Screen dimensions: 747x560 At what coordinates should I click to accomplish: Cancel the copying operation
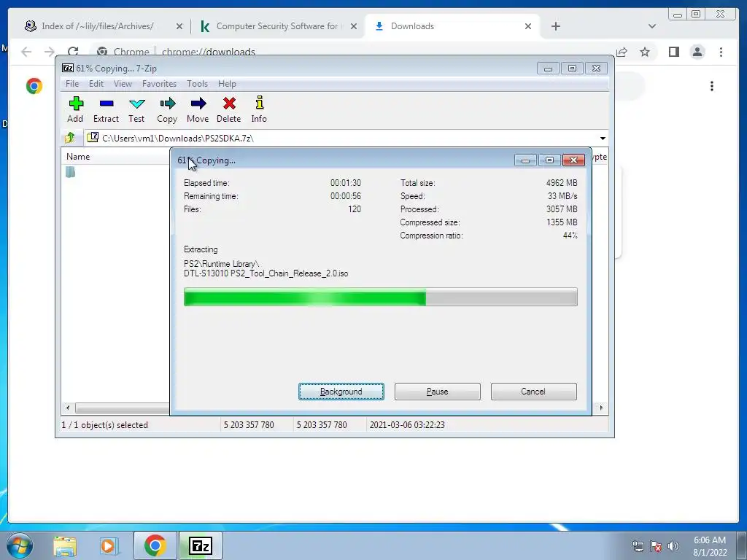533,392
